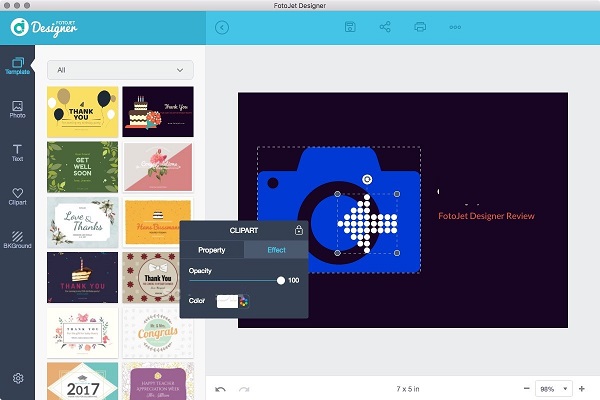The image size is (600, 400).
Task: Select the navy cake slice Thank You template
Action: pos(83,278)
